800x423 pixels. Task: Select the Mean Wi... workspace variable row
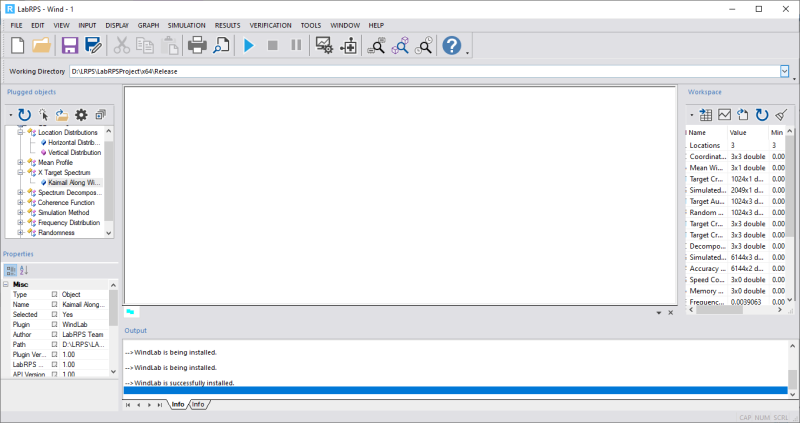(736, 168)
